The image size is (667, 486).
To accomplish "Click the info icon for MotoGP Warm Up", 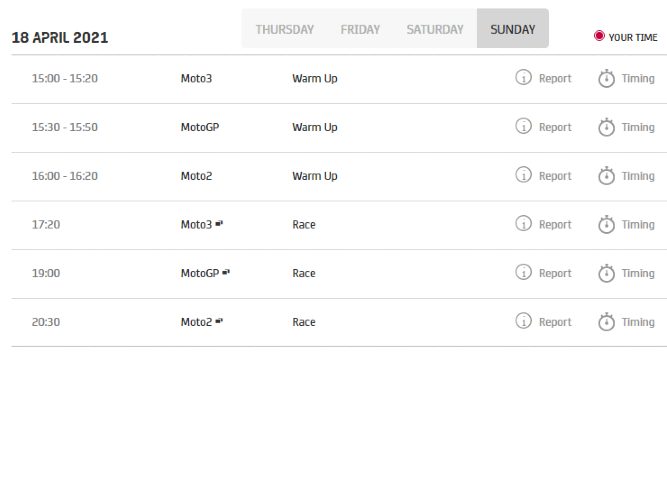I will tap(523, 127).
